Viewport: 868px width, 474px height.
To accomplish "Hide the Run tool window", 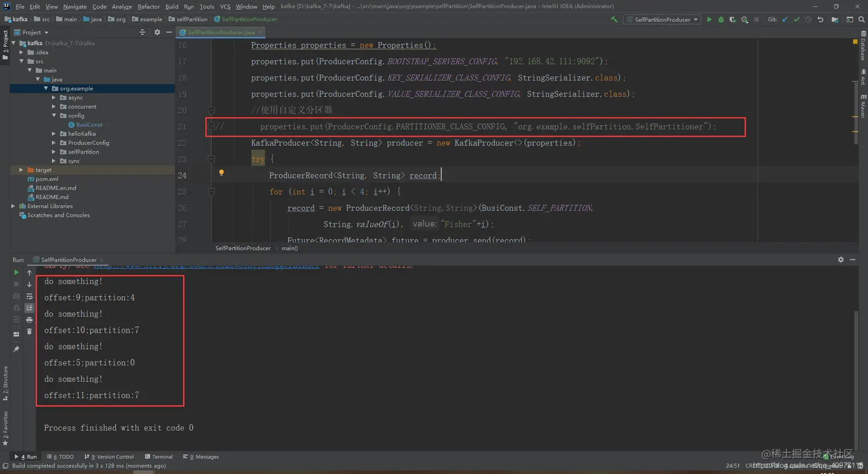I will click(853, 260).
